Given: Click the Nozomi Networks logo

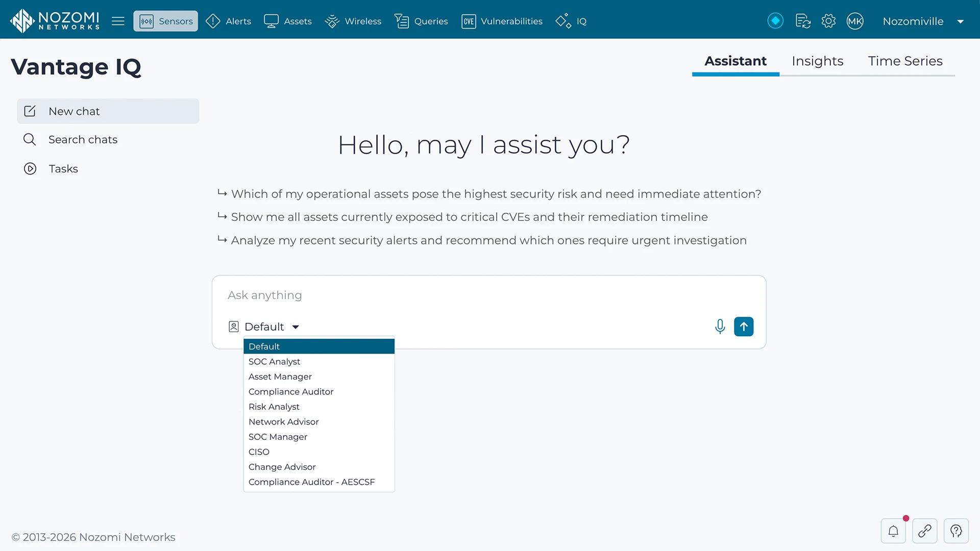Looking at the screenshot, I should coord(55,20).
